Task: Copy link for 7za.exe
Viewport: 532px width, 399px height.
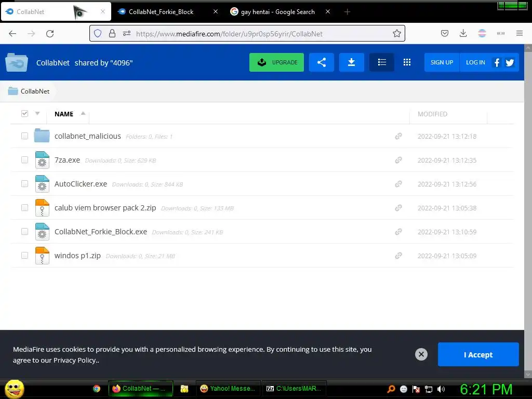Action: tap(398, 160)
